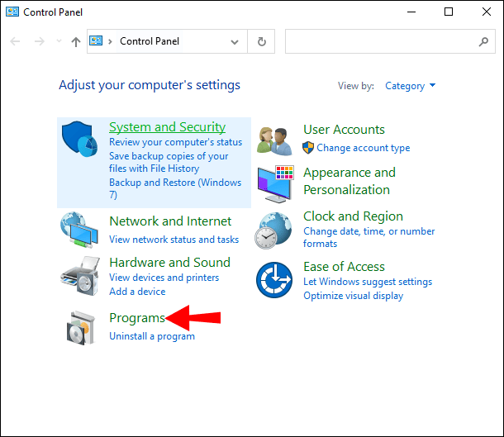Open View devices and printers link
Screen dimensions: 504x437
click(164, 278)
